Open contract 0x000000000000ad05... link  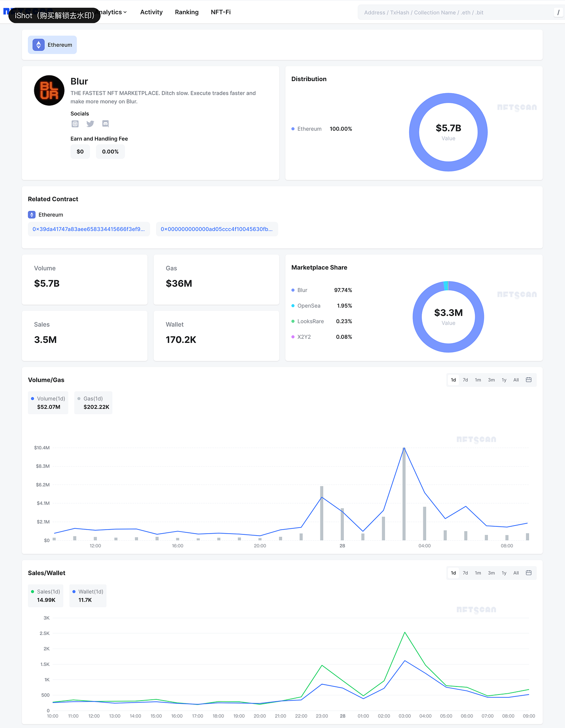click(x=217, y=229)
